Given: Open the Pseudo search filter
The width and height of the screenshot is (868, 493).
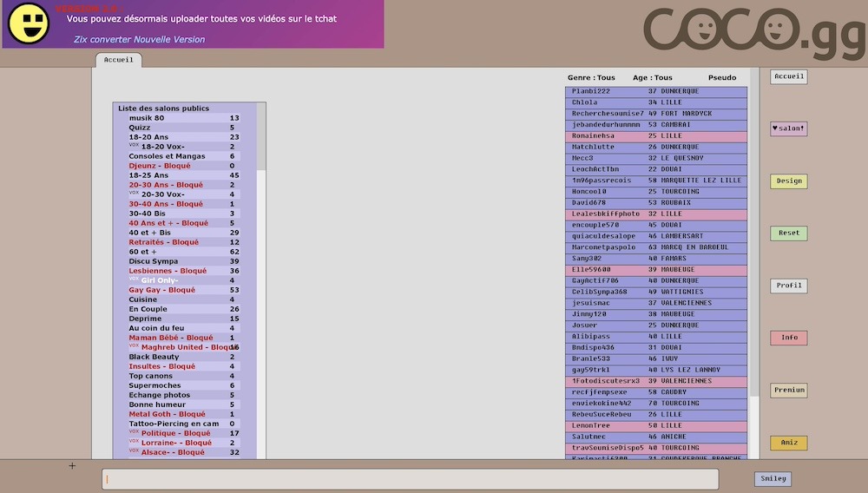Looking at the screenshot, I should point(721,78).
